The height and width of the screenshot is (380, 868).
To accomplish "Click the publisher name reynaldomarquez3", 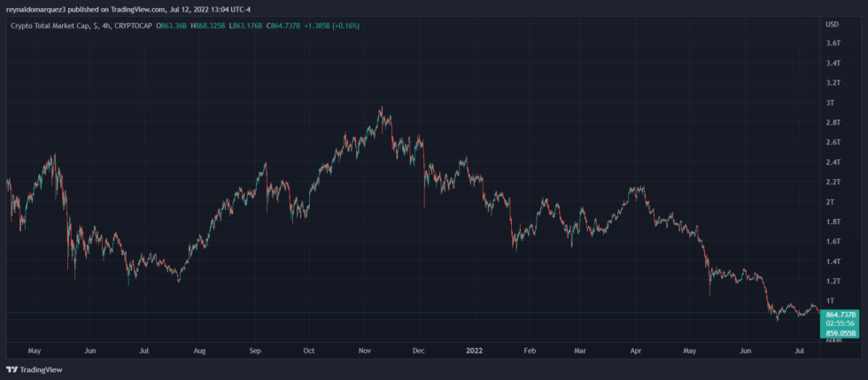I will point(42,9).
